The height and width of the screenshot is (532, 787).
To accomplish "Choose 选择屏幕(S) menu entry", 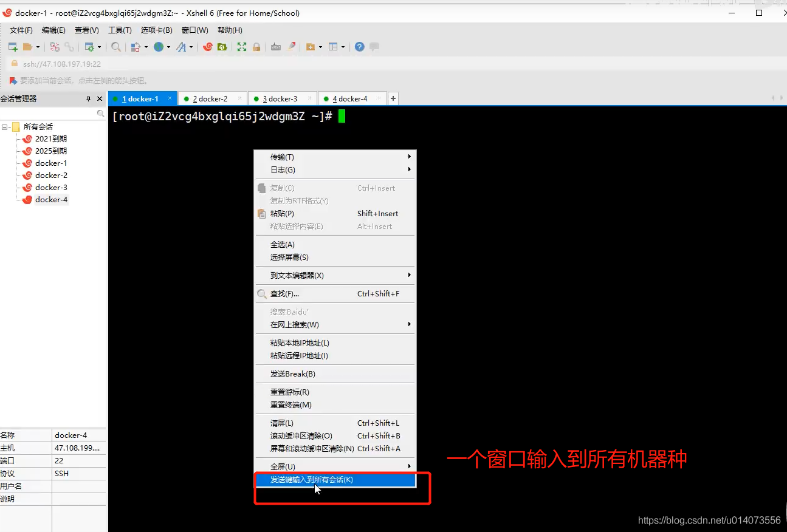I will coord(335,257).
